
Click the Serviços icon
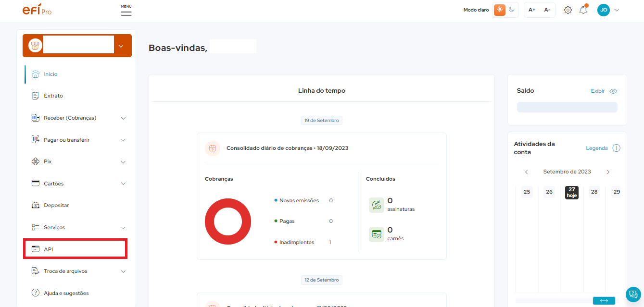pos(35,227)
